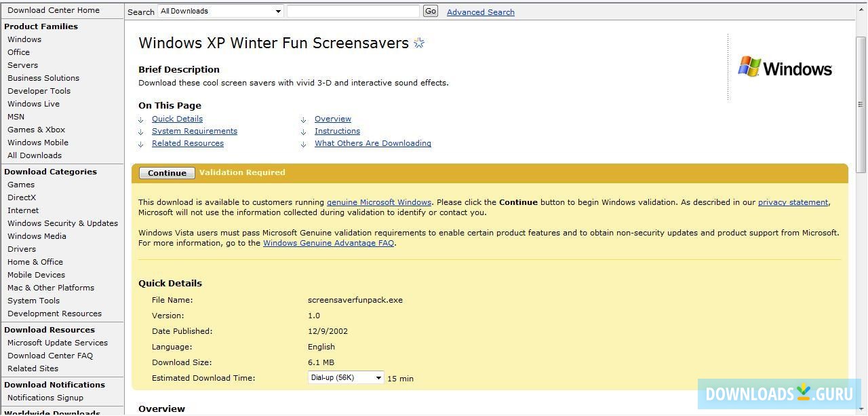Open Download Center FAQ

(x=50, y=356)
